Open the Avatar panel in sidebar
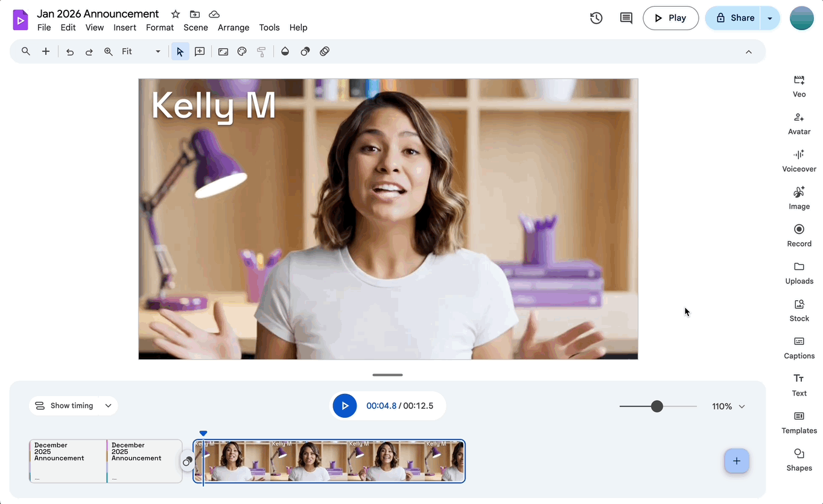Screen dimensions: 823x504 (799, 123)
